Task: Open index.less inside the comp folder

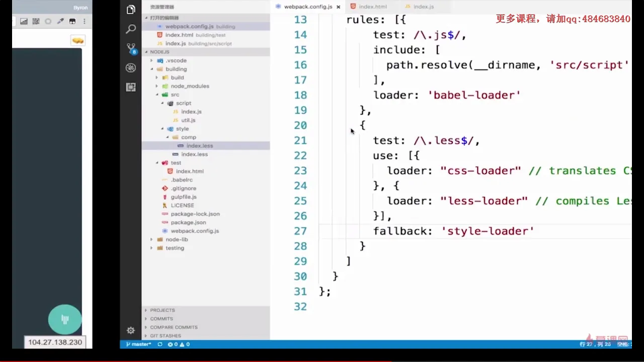Action: tap(206, 145)
